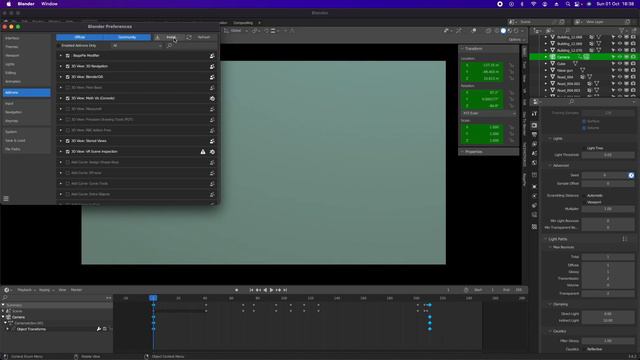The height and width of the screenshot is (360, 640).
Task: Disable the 3D View: Math Vis (Console) checkbox
Action: coord(68,98)
